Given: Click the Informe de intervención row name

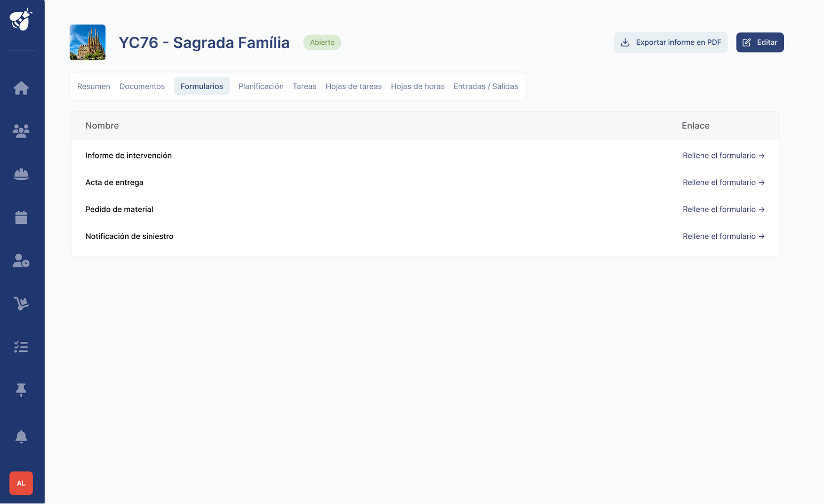Looking at the screenshot, I should (x=129, y=156).
